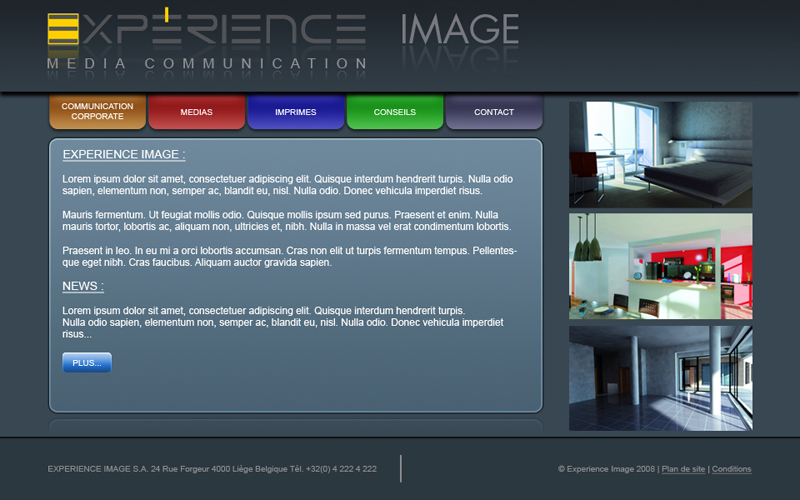This screenshot has width=800, height=500.
Task: Open the Communication Corporate menu tab
Action: coord(97,111)
